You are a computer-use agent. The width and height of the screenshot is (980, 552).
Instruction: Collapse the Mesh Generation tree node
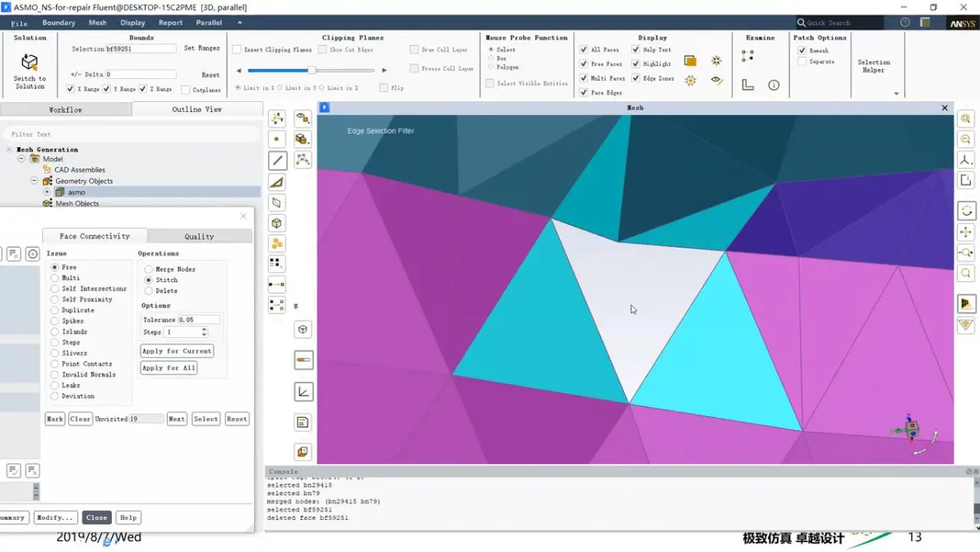click(9, 150)
